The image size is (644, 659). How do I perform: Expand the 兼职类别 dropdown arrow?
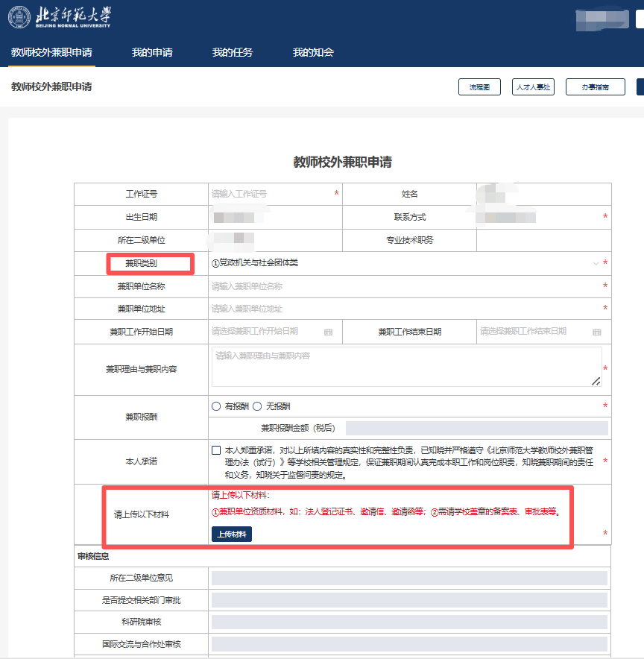[x=595, y=263]
